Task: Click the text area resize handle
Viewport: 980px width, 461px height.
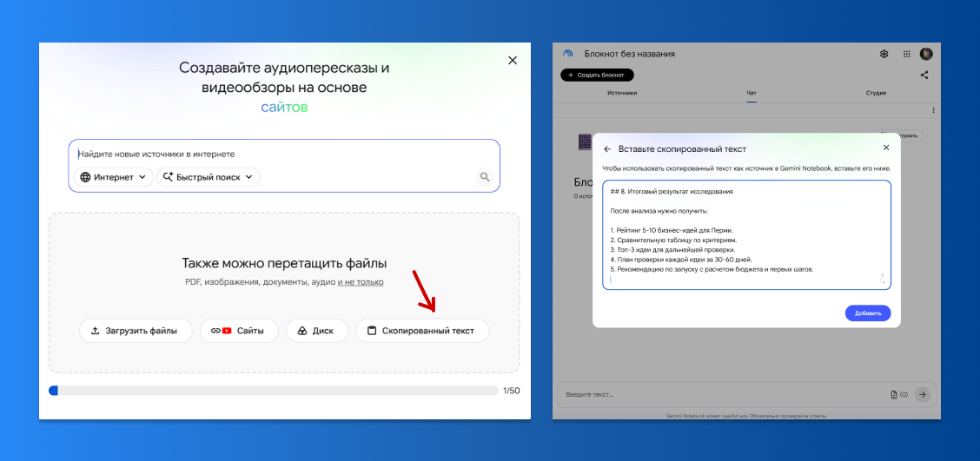Action: coord(884,283)
